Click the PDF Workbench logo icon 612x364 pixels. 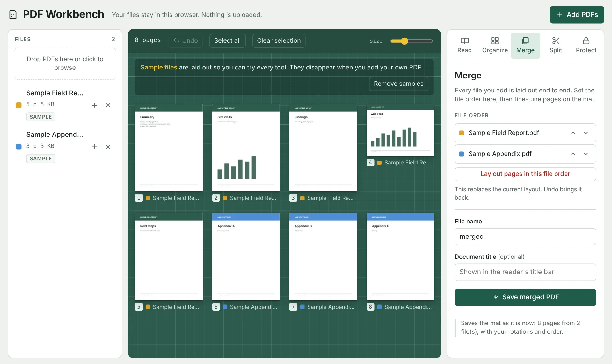tap(13, 15)
